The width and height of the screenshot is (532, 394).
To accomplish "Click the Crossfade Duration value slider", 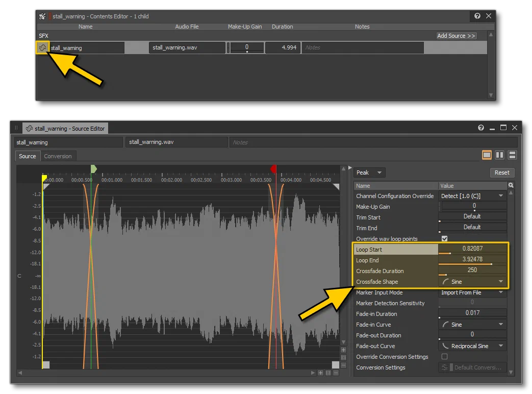I will pos(472,271).
